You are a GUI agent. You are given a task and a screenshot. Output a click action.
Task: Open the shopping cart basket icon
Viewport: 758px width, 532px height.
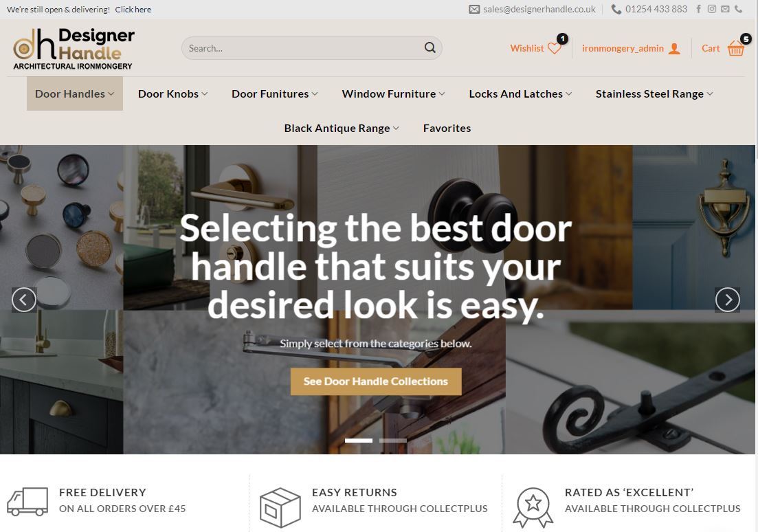[x=736, y=48]
